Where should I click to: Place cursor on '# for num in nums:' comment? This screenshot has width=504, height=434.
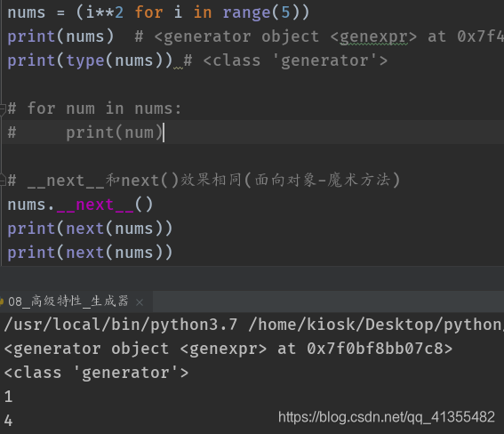94,108
